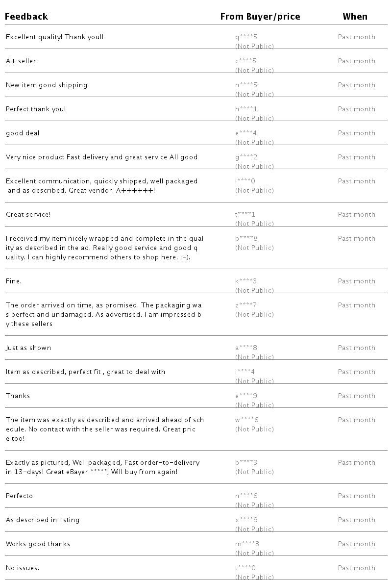Click the Feedback column header

pyautogui.click(x=26, y=17)
